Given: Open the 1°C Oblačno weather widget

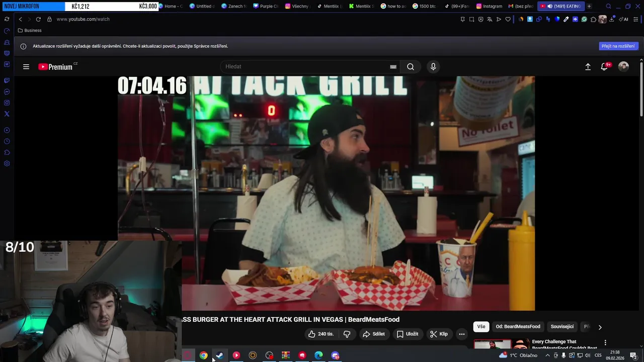Looking at the screenshot, I should pyautogui.click(x=518, y=355).
